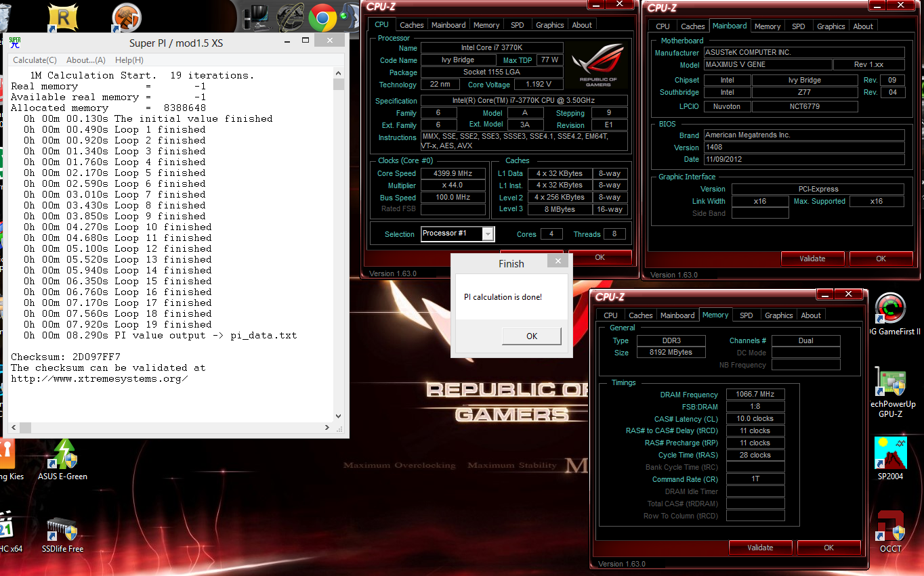
Task: Click Validate in CPU-Z Memory window
Action: click(760, 548)
